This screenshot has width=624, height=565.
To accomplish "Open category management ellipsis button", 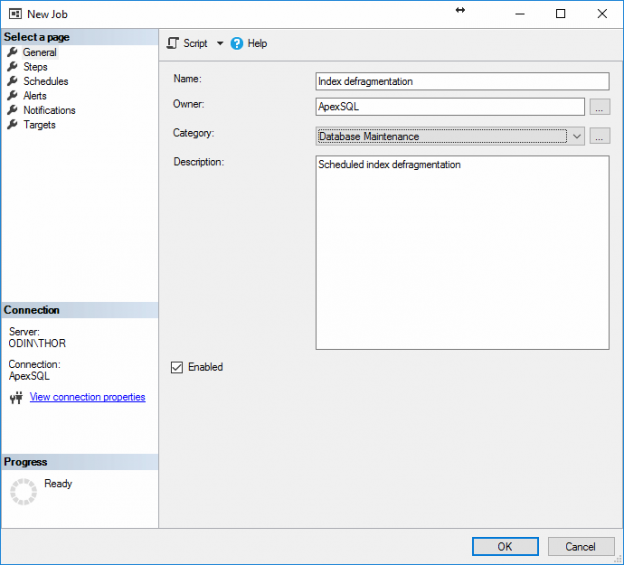I will [599, 136].
